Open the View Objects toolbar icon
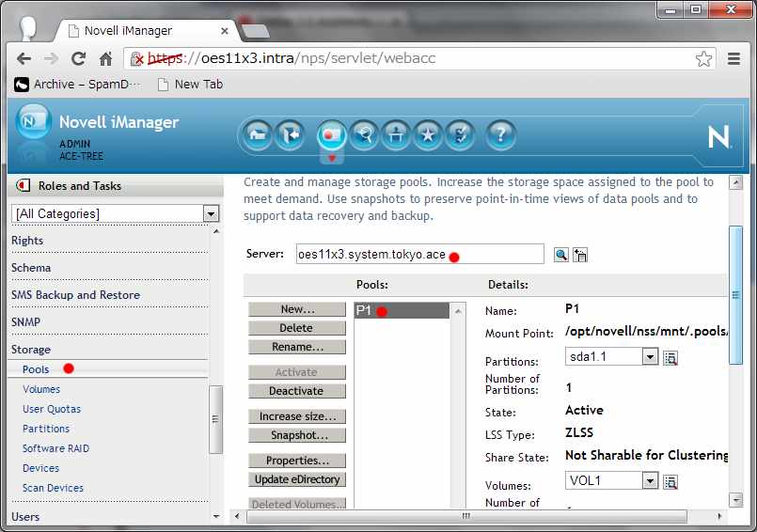This screenshot has width=757, height=532. click(x=364, y=134)
